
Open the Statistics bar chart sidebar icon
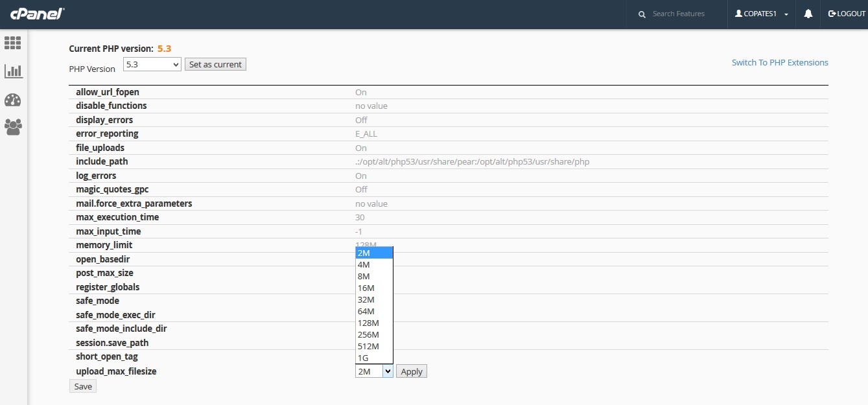(x=13, y=71)
